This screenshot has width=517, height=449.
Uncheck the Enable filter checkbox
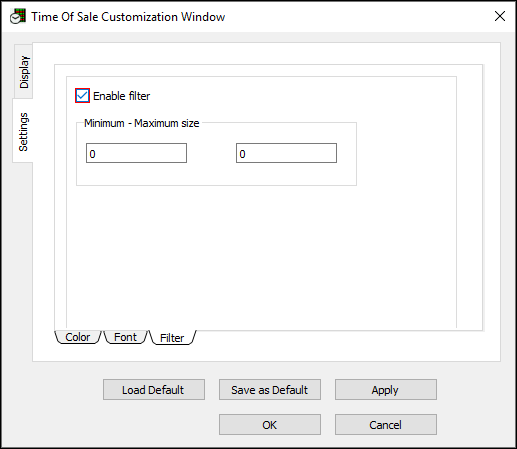pos(82,96)
